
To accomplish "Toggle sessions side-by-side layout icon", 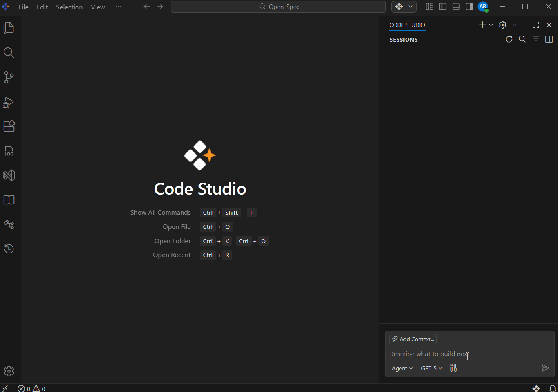I will point(549,39).
